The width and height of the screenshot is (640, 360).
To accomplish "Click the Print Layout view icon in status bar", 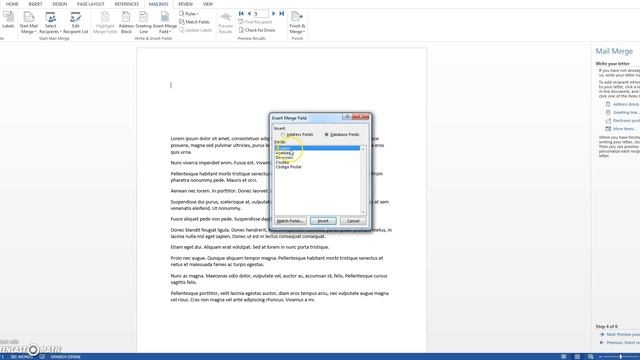I will click(x=577, y=356).
